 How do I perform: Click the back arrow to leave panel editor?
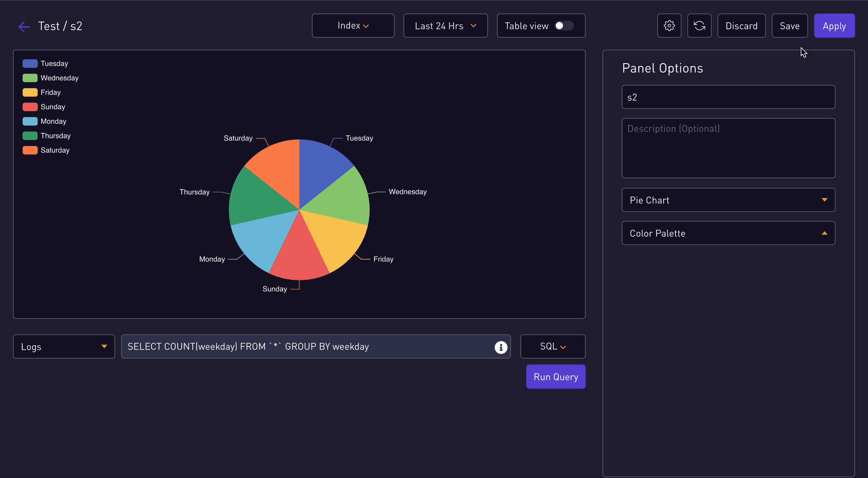[24, 26]
